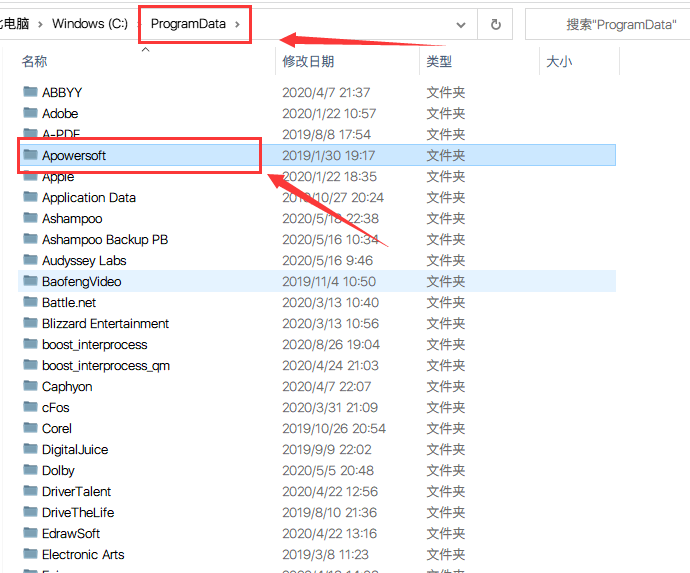Click the Battle.net folder icon
The image size is (690, 573).
pyautogui.click(x=30, y=301)
